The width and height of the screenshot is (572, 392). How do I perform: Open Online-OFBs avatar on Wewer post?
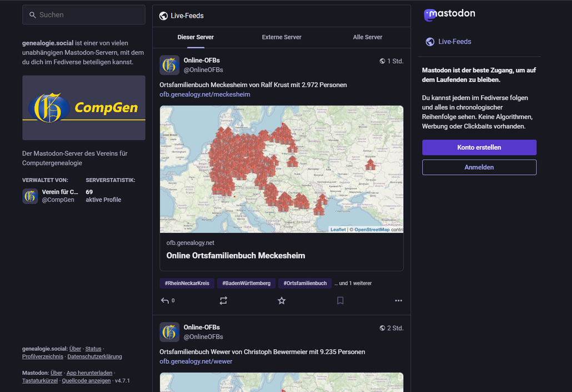point(169,332)
